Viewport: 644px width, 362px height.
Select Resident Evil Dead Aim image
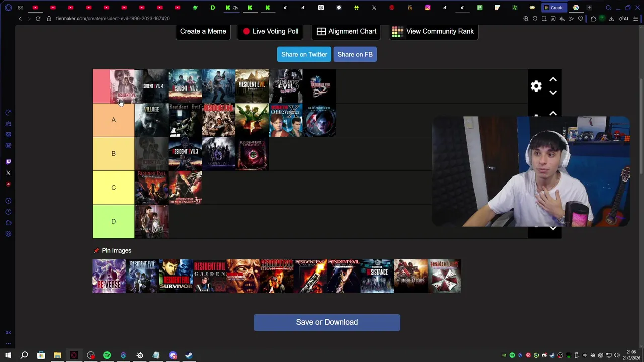277,276
